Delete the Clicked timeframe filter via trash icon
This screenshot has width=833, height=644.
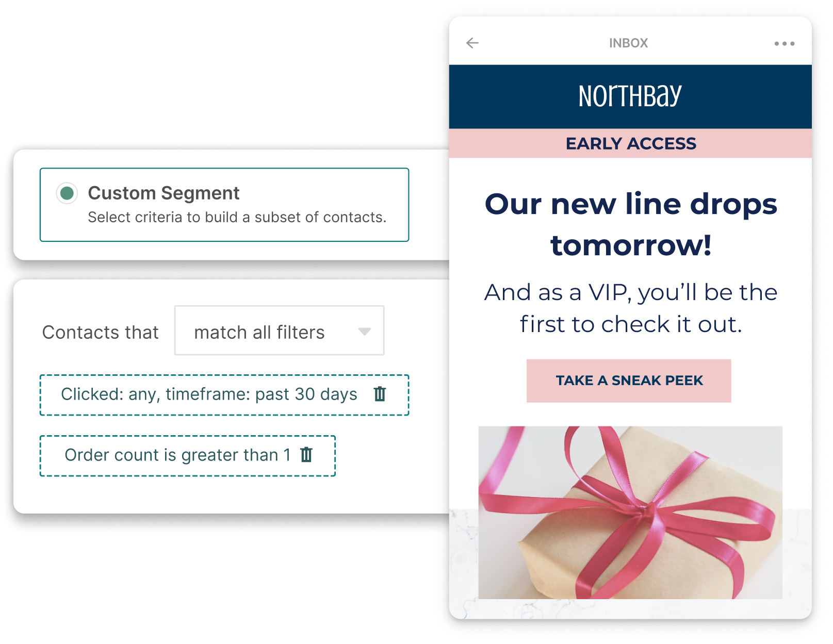(380, 394)
